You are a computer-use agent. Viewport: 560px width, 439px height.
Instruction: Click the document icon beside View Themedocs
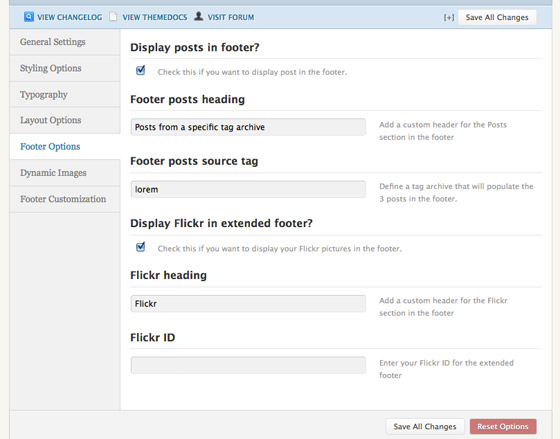click(x=113, y=17)
